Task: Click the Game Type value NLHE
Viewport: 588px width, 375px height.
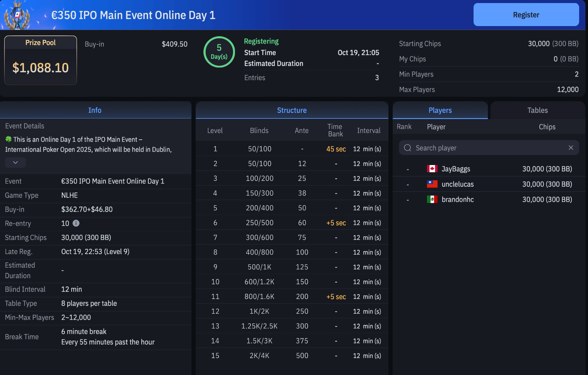Action: [70, 195]
